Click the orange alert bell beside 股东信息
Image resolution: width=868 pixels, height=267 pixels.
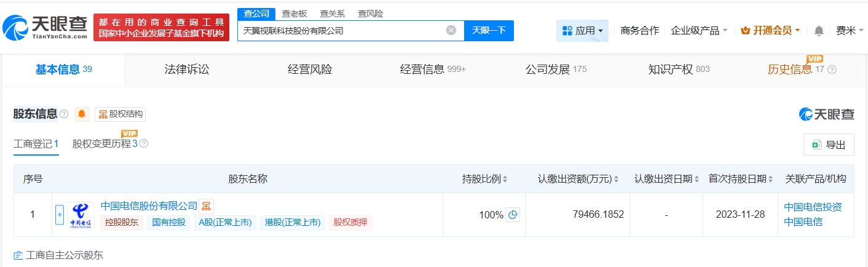coord(82,114)
